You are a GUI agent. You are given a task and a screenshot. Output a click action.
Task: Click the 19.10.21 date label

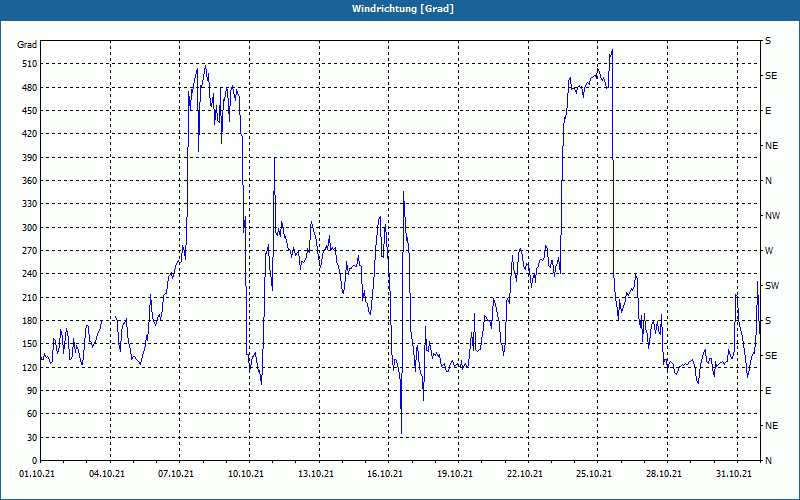tap(455, 474)
